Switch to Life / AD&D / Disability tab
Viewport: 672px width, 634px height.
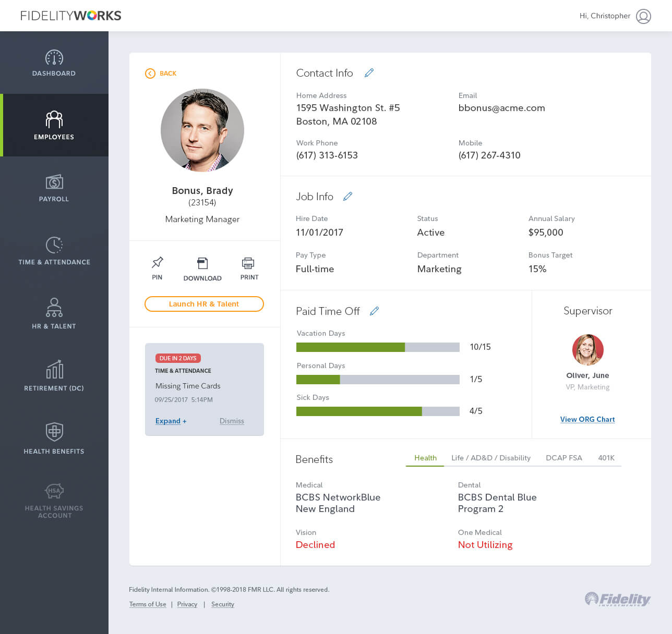click(x=490, y=458)
